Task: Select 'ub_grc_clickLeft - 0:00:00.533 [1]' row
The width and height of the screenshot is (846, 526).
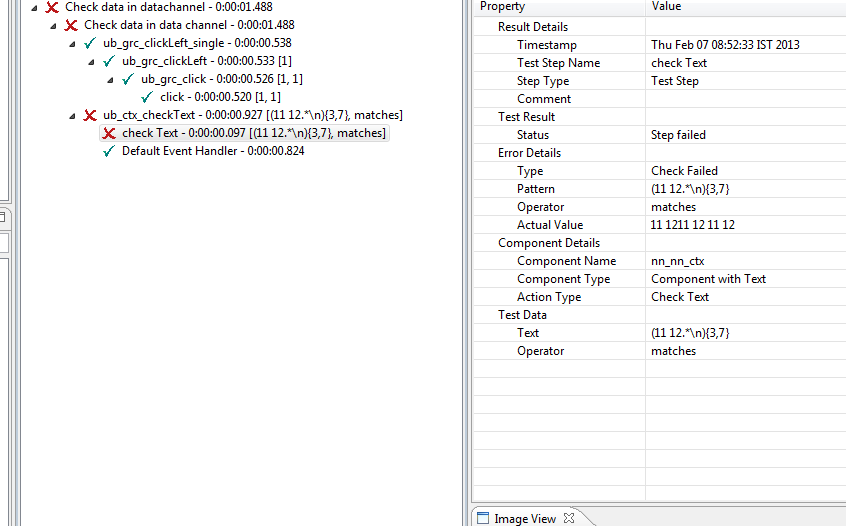Action: [x=207, y=61]
